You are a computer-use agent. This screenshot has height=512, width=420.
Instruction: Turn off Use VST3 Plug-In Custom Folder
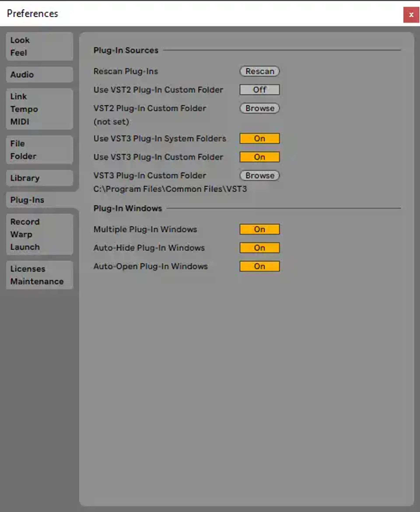[x=260, y=157]
